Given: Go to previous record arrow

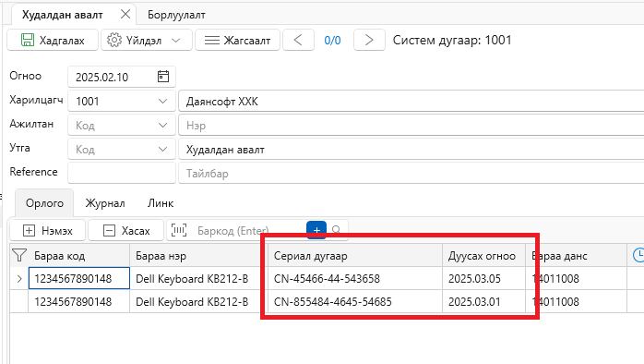Looking at the screenshot, I should [x=298, y=40].
